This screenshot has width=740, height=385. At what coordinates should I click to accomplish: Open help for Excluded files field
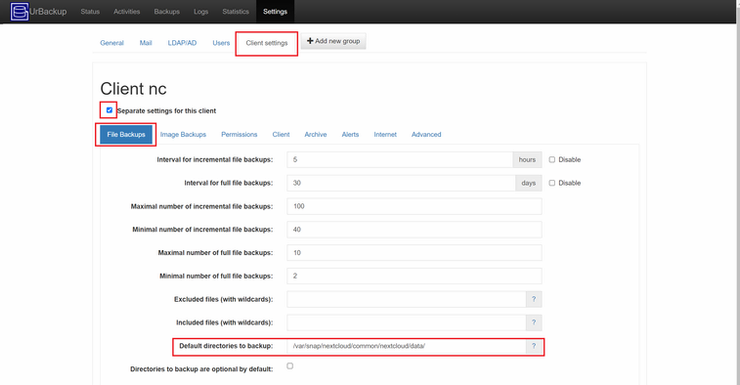(534, 299)
